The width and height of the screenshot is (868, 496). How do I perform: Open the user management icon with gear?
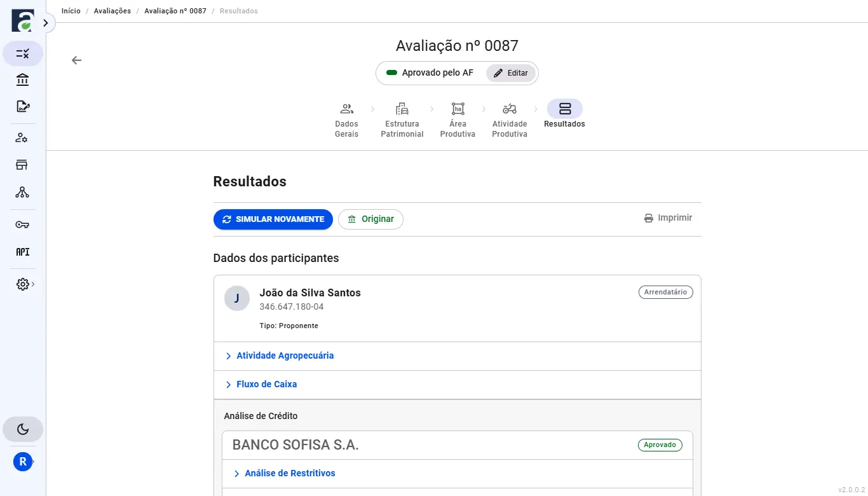coord(23,137)
